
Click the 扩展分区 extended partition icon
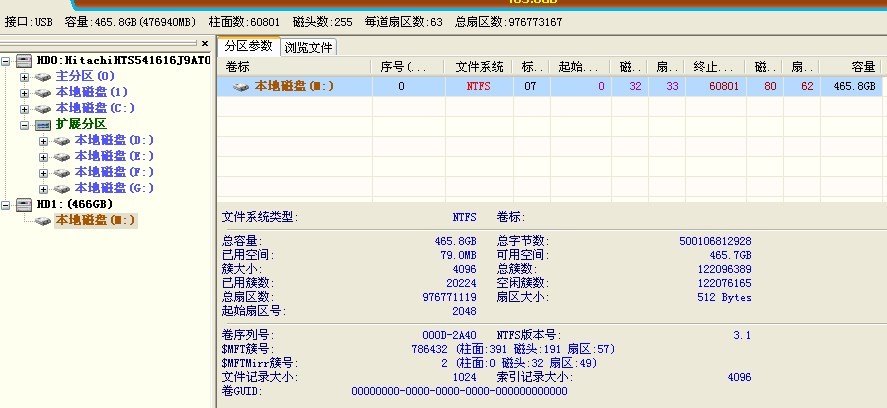click(x=42, y=125)
